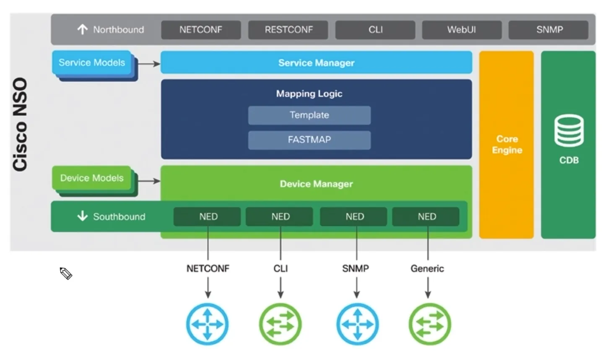608x364 pixels.
Task: Click the pencil cursor icon
Action: 66,273
